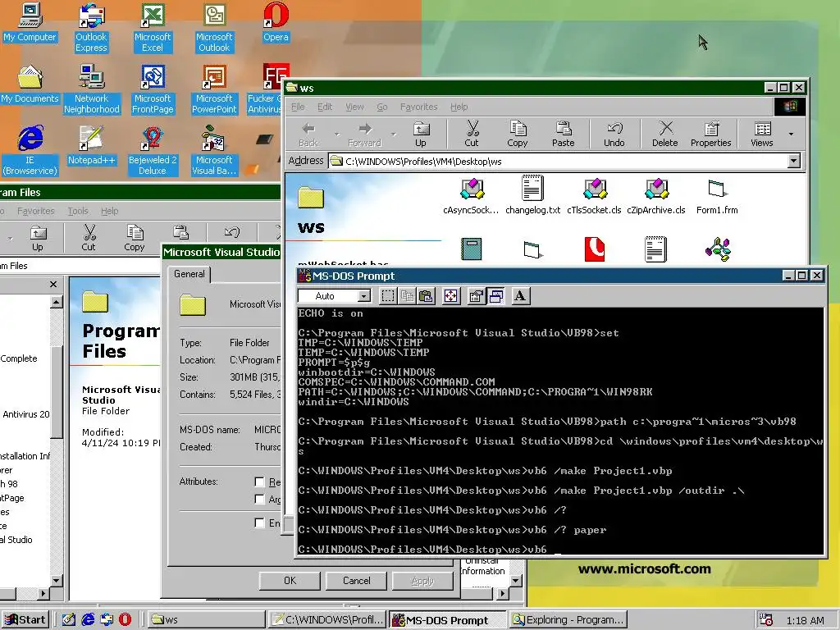Open the Go menu in ws window

point(382,107)
